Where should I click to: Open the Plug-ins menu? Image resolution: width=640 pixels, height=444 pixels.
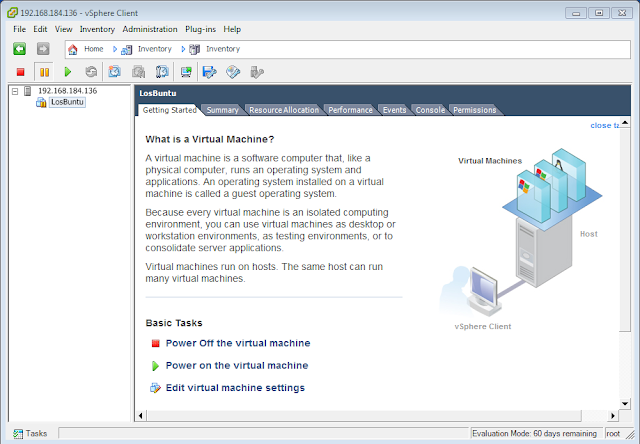[x=200, y=29]
